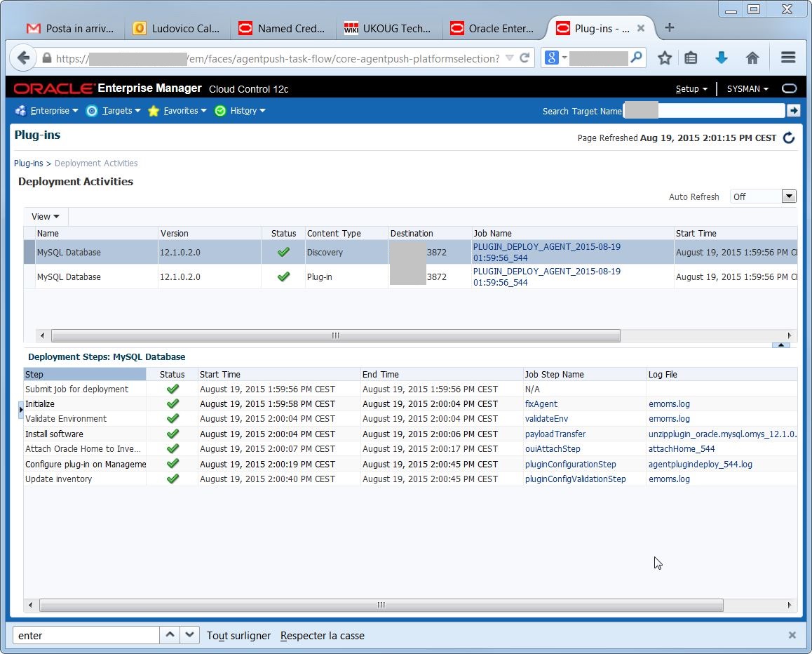Open the SYSMAN user menu
The image size is (812, 654).
(x=747, y=89)
